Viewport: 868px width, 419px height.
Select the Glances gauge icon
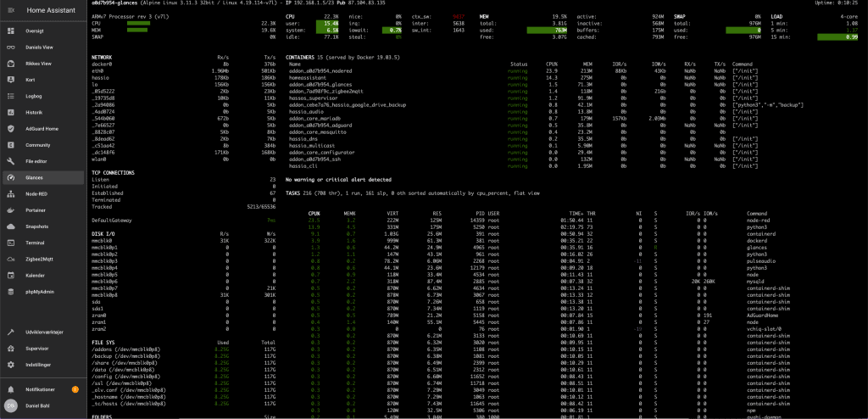10,177
